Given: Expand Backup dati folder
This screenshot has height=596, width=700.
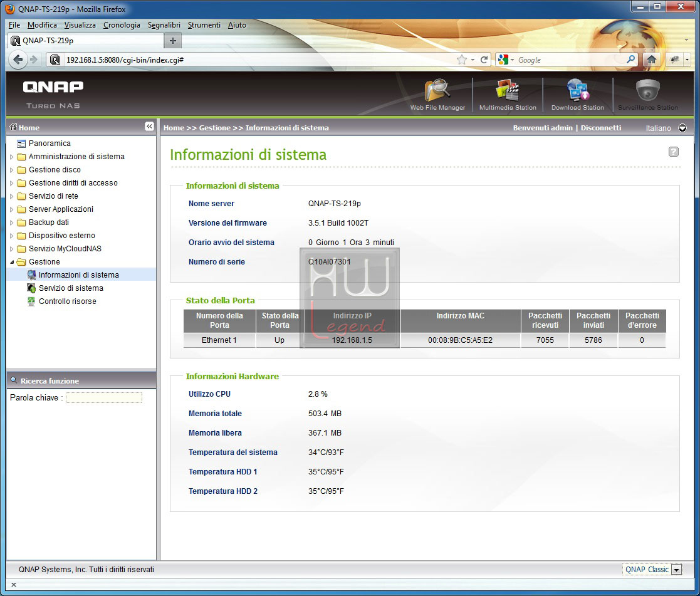Looking at the screenshot, I should click(x=12, y=222).
